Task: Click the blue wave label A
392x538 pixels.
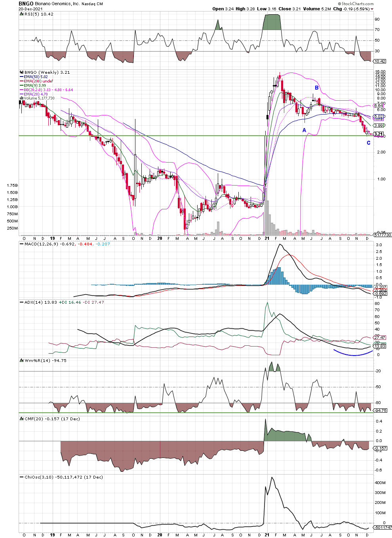Action: (304, 130)
